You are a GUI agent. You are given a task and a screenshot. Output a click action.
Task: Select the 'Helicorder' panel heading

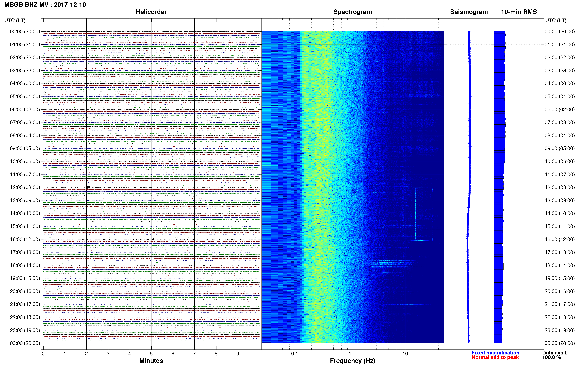[151, 12]
